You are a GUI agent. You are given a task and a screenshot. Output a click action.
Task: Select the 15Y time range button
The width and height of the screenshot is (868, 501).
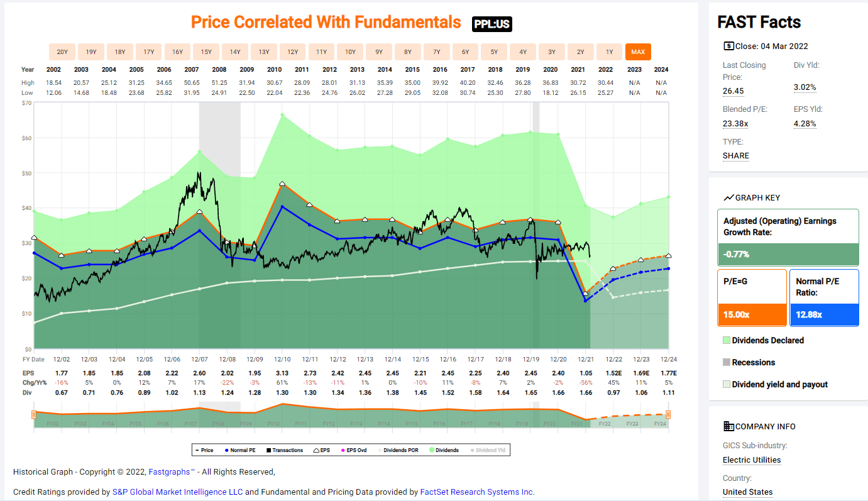pyautogui.click(x=206, y=52)
